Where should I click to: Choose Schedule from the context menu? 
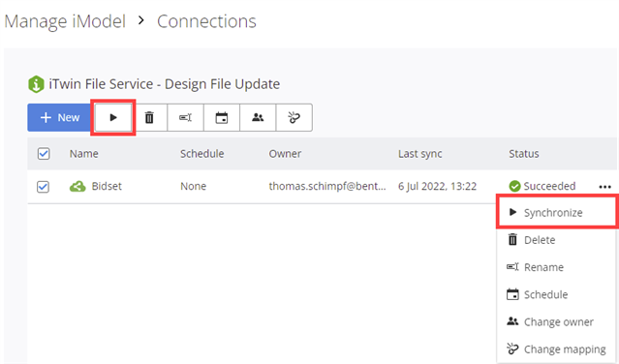pos(557,294)
